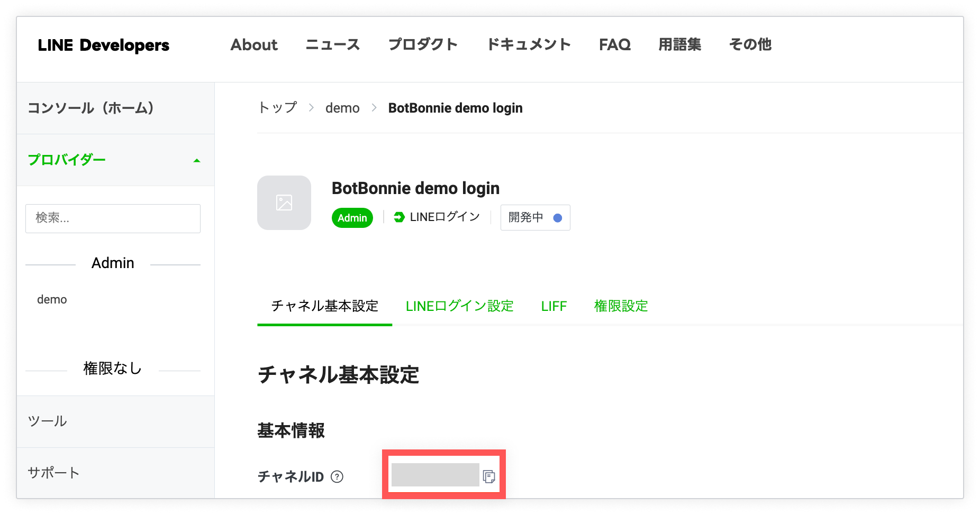The height and width of the screenshot is (515, 980).
Task: Switch to LINEログイン設定 tab
Action: tap(459, 306)
